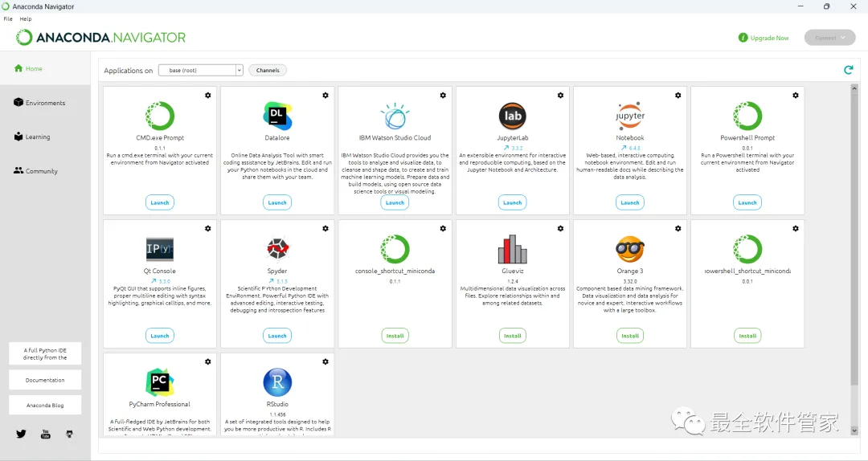Launch Datalore
The image size is (868, 461).
[x=277, y=202]
